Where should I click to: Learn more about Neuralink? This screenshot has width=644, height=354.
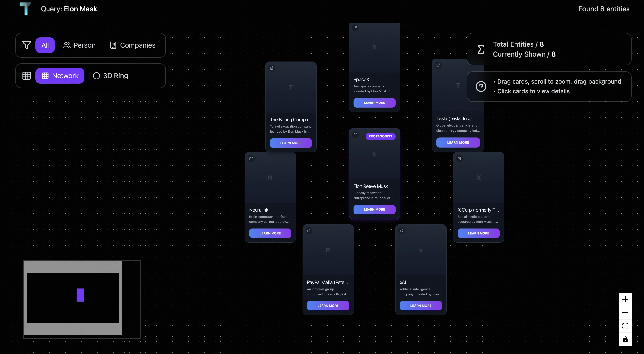[x=270, y=233]
